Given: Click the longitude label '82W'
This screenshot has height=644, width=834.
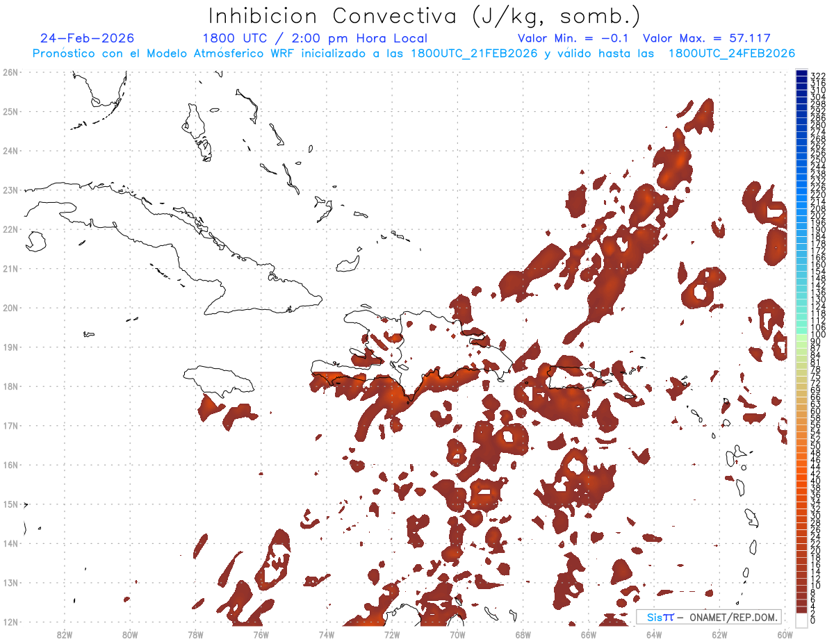Looking at the screenshot, I should click(x=64, y=634).
